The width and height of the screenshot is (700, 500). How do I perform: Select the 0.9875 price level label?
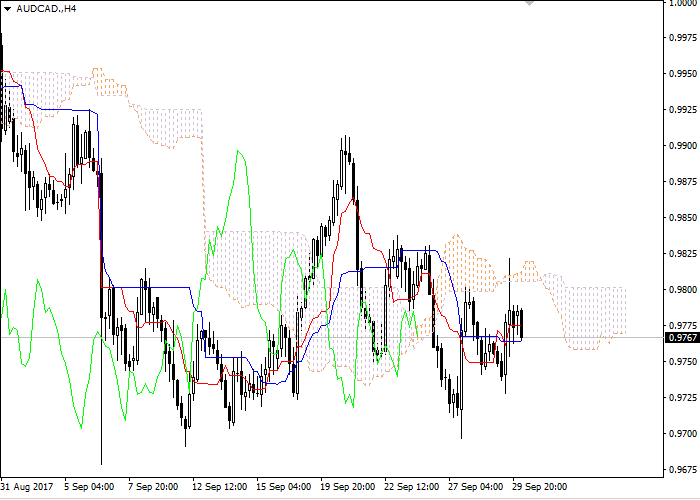tap(683, 182)
